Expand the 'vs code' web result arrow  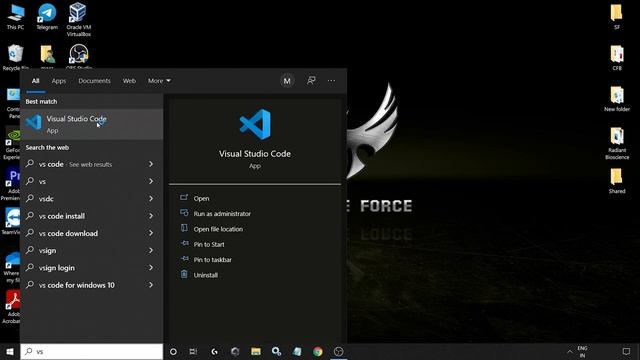[151, 164]
